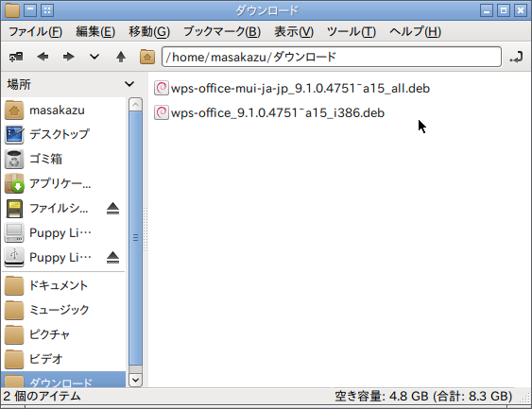
Task: Open ファイル(F) menu
Action: (35, 32)
